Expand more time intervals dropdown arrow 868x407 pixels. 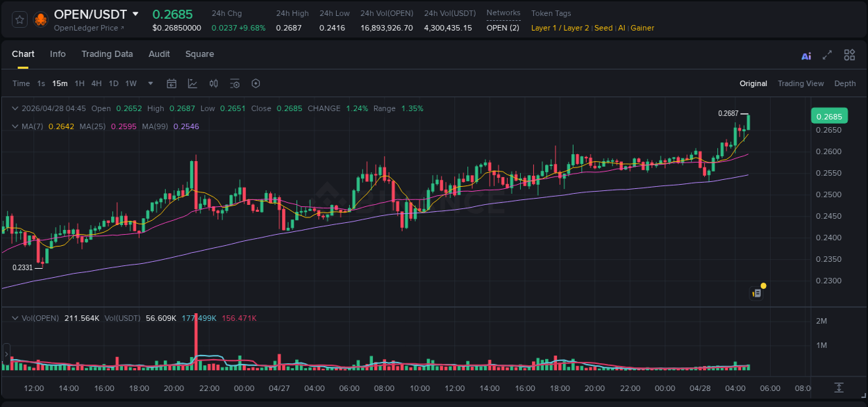click(x=151, y=84)
